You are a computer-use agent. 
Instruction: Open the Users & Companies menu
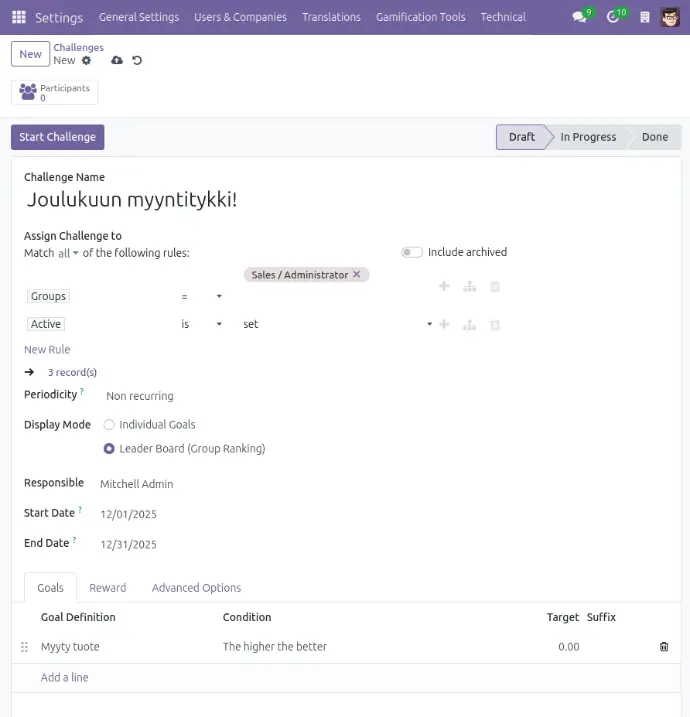pyautogui.click(x=240, y=17)
